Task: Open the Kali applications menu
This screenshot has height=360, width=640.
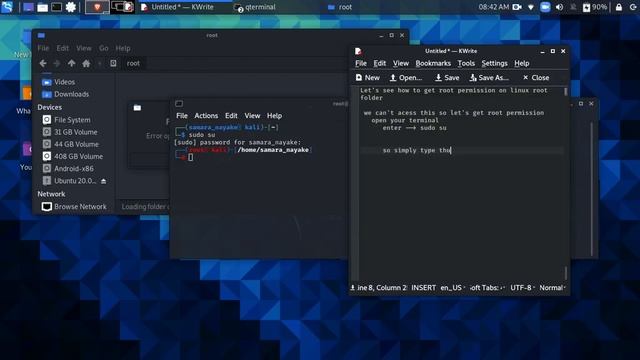Action: [7, 7]
